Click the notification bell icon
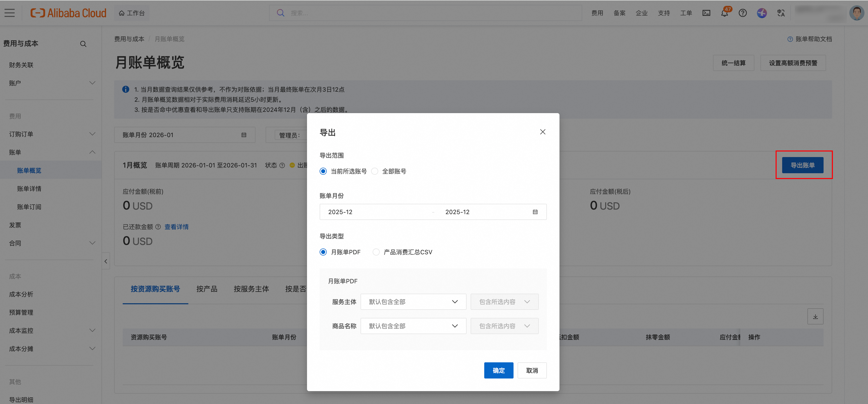This screenshot has width=868, height=404. tap(724, 13)
